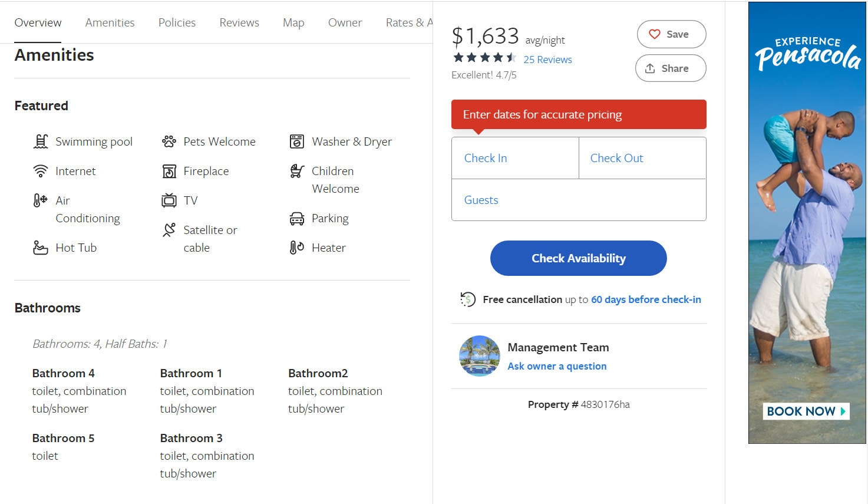Click the Parking car icon
This screenshot has height=504, width=868.
(x=297, y=219)
